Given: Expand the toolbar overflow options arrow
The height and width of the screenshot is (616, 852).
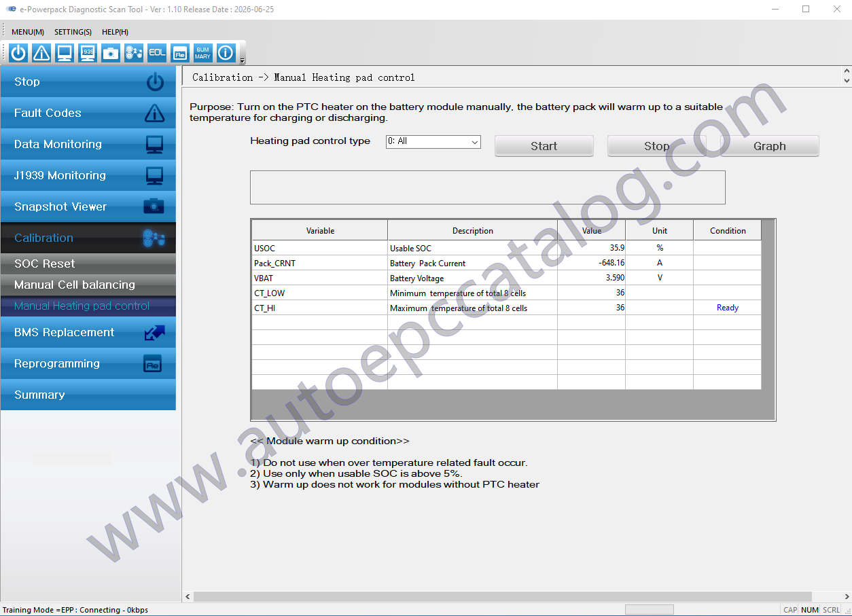Looking at the screenshot, I should coord(243,61).
